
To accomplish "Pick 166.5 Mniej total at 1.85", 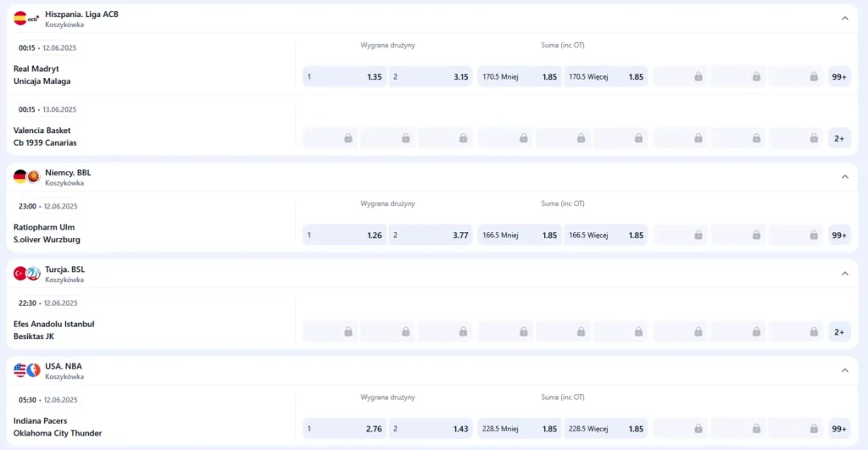I will tap(520, 235).
